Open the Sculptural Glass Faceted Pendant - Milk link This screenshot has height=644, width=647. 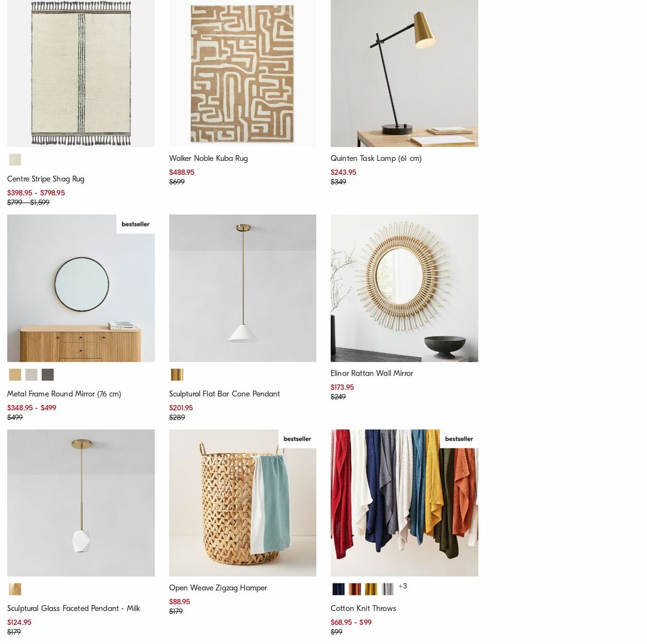73,608
